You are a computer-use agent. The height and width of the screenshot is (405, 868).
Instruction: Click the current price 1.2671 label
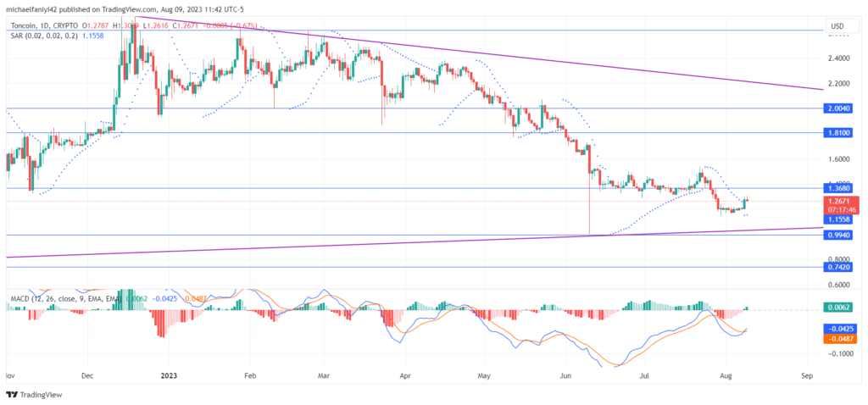[837, 202]
